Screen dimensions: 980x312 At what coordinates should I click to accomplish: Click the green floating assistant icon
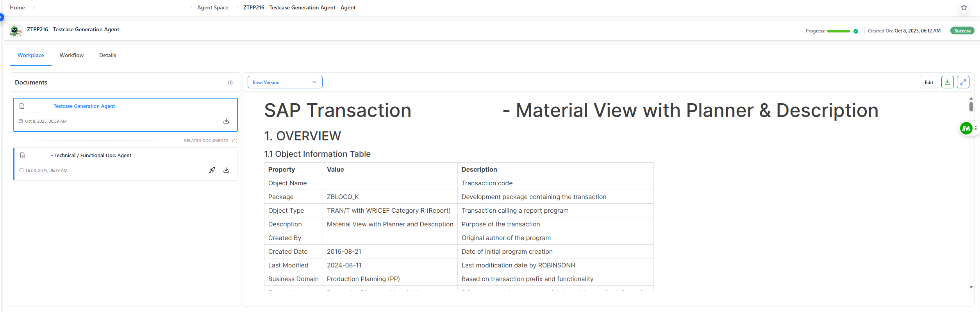click(x=966, y=128)
